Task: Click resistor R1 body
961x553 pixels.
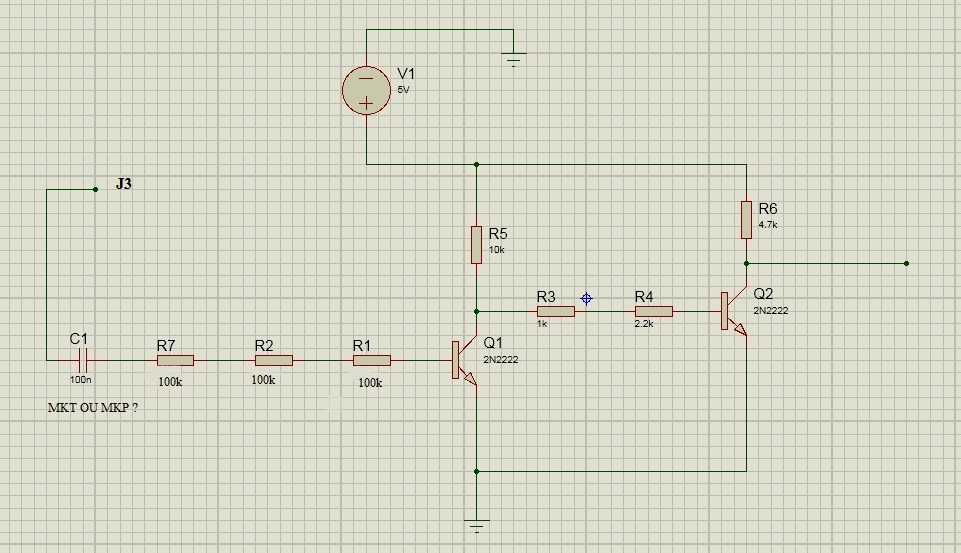Action: pyautogui.click(x=372, y=360)
